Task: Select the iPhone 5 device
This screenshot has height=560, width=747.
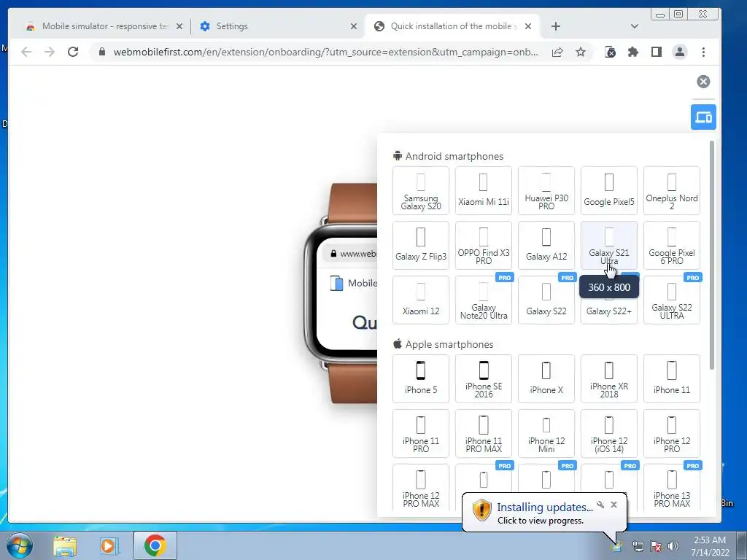Action: coord(421,378)
